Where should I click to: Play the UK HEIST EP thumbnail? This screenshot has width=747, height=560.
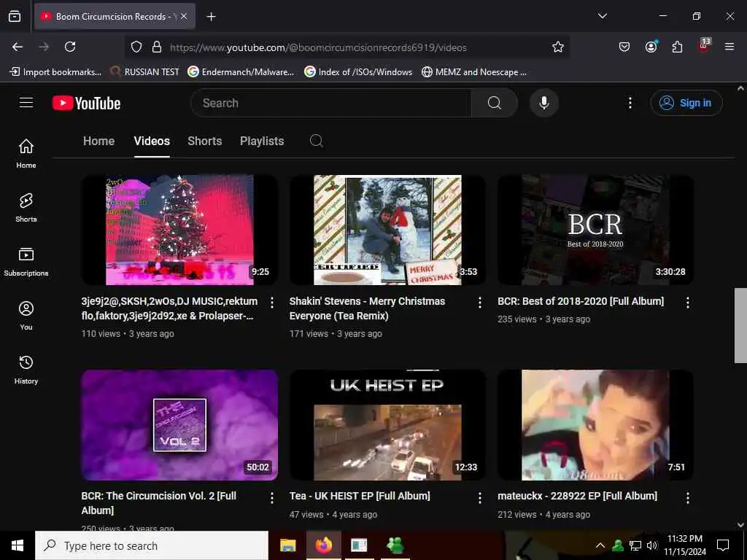coord(387,425)
